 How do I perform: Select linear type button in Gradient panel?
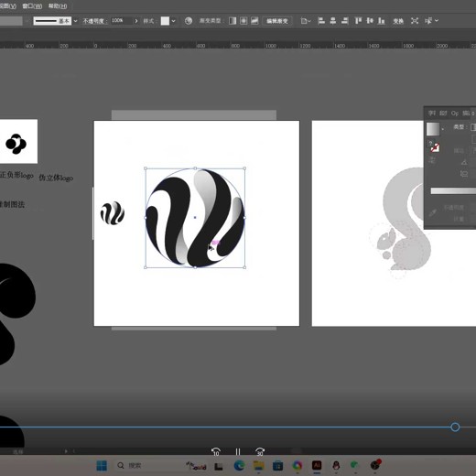click(x=473, y=127)
